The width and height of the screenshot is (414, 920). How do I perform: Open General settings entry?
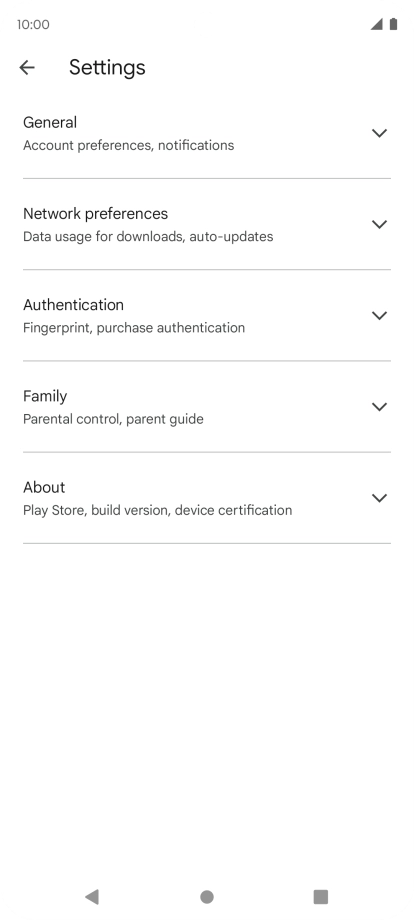207,133
